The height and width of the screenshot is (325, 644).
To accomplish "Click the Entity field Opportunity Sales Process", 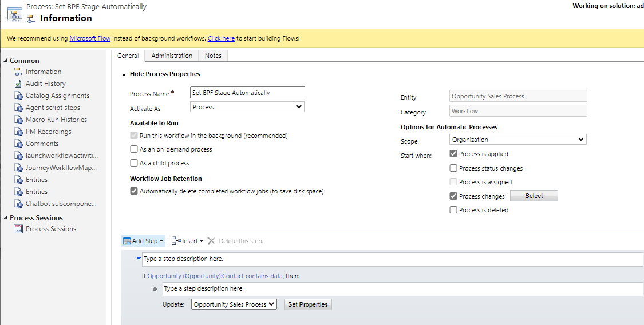I will point(518,96).
